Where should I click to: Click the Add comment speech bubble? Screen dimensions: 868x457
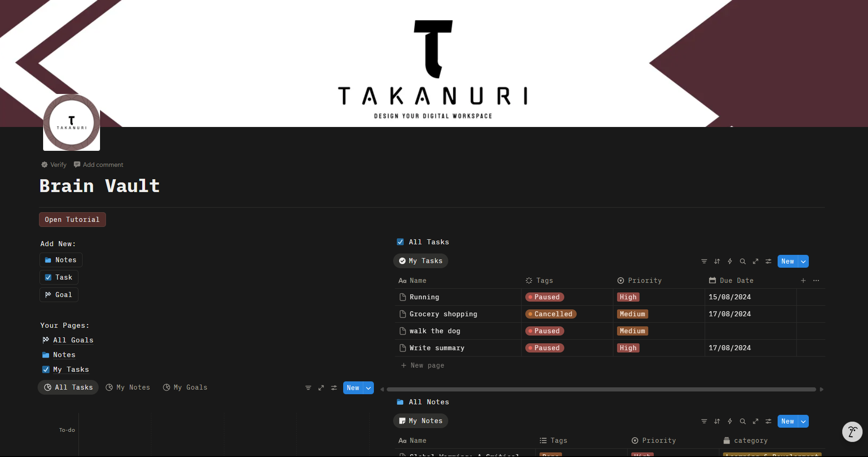(77, 165)
